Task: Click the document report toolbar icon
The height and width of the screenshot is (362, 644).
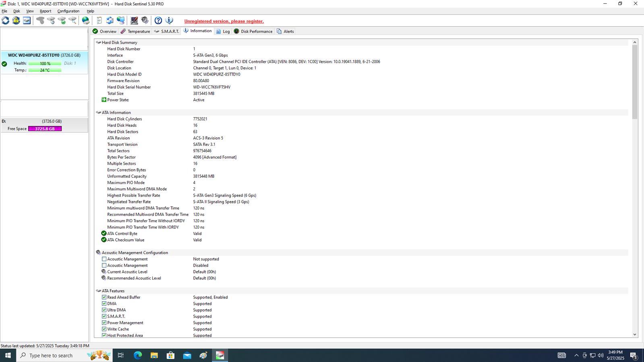Action: coord(99,21)
